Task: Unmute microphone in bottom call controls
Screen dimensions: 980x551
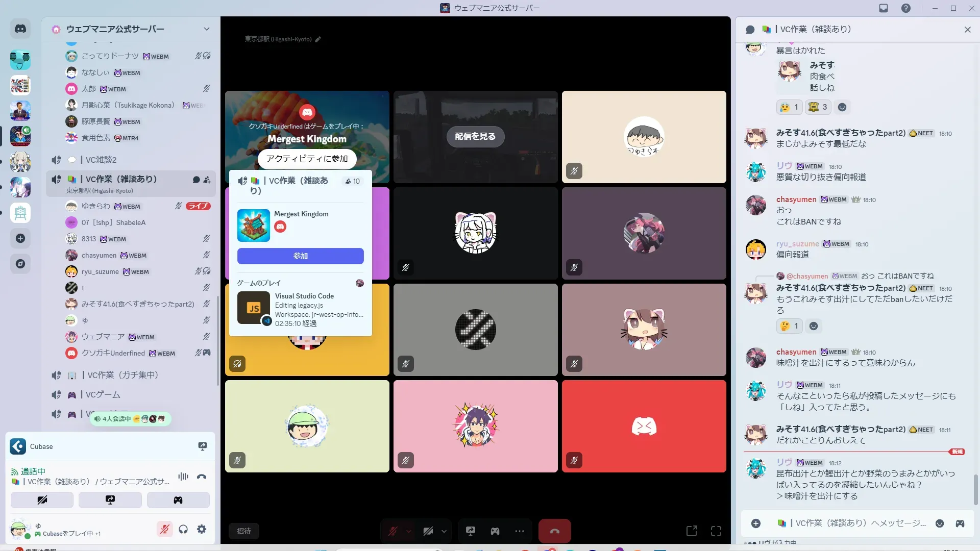Action: tap(393, 531)
